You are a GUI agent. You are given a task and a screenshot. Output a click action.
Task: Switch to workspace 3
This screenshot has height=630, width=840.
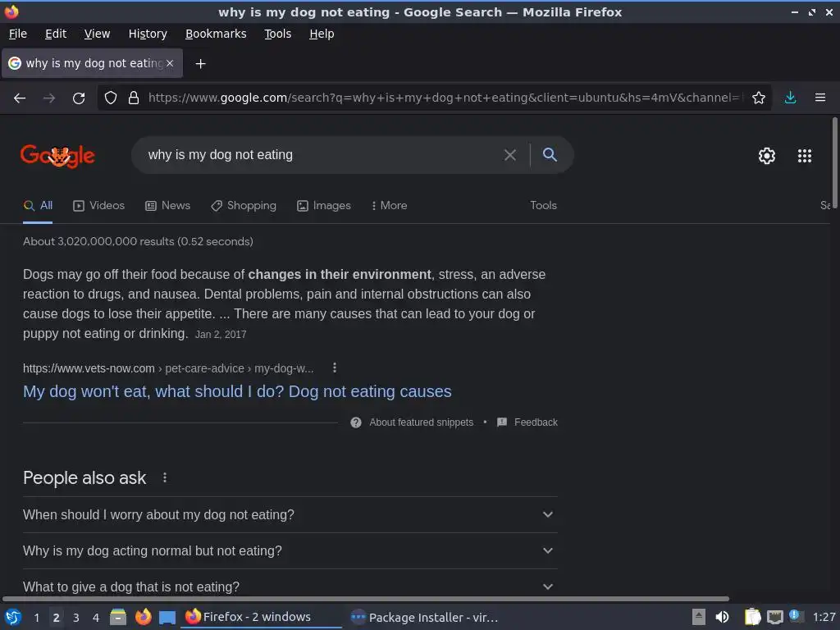point(76,618)
